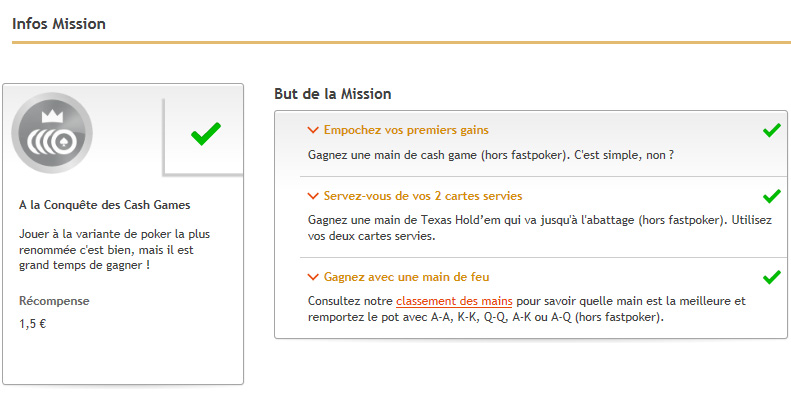This screenshot has width=791, height=403.
Task: Click green checkmark for Gagnez avec une main de feu
Action: [x=772, y=277]
